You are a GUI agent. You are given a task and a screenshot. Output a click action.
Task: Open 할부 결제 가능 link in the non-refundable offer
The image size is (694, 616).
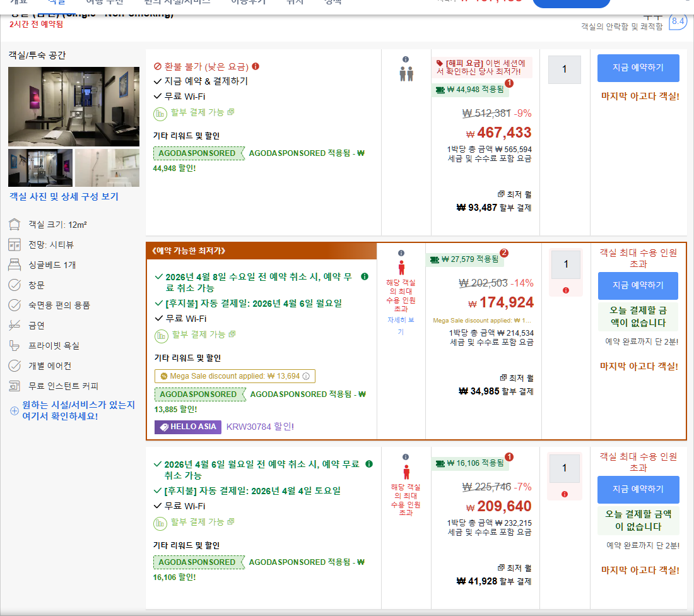click(x=203, y=112)
